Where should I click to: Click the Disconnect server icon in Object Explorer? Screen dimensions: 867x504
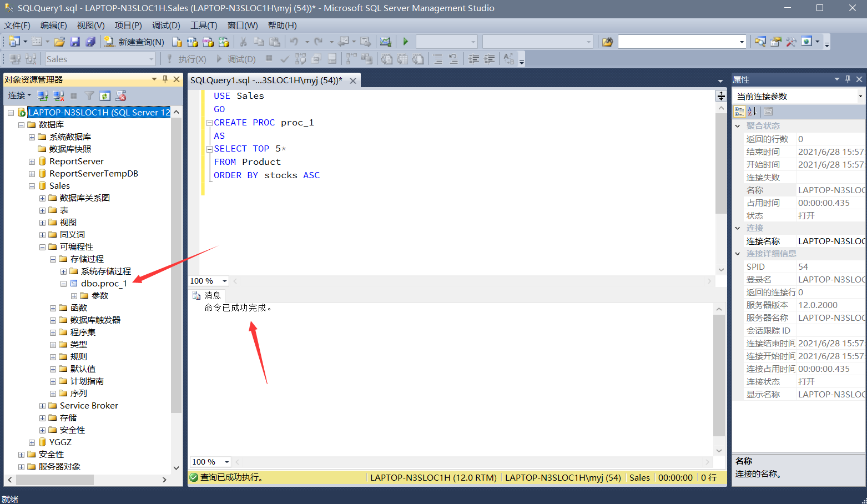click(58, 96)
